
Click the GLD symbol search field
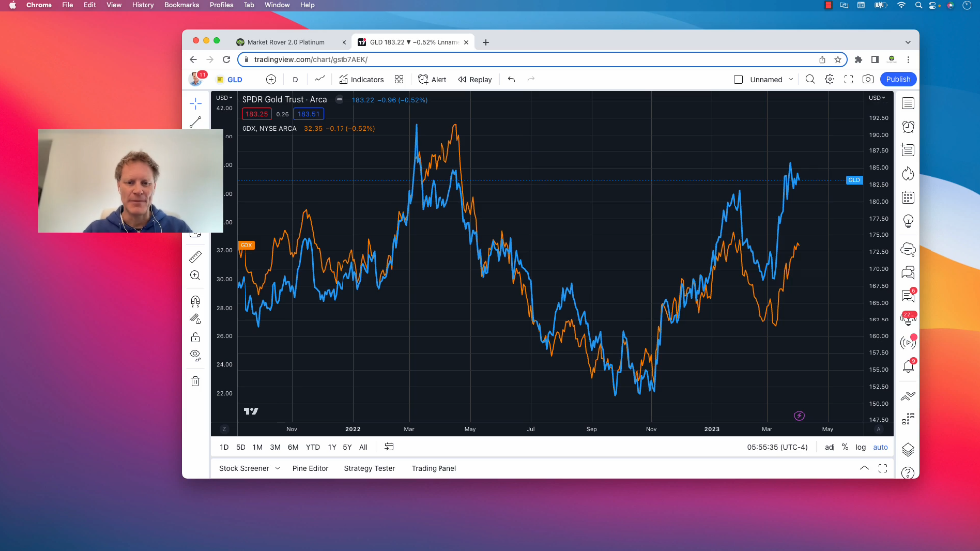click(235, 79)
